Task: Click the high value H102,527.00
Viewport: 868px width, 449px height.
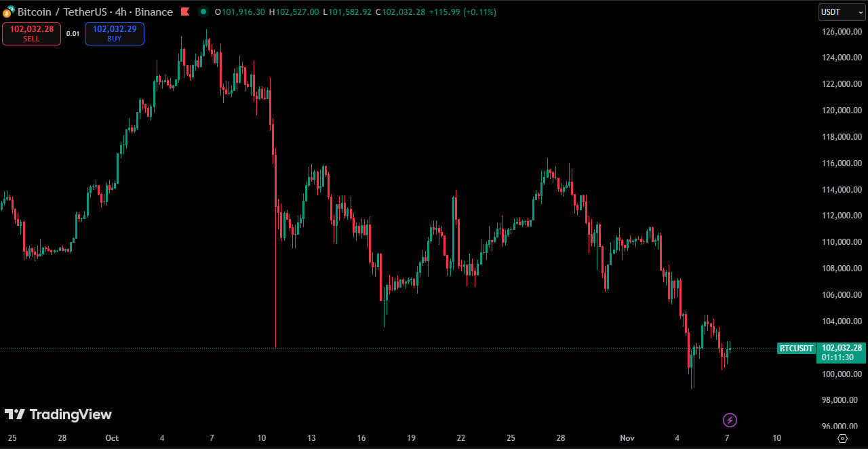Action: pos(294,12)
